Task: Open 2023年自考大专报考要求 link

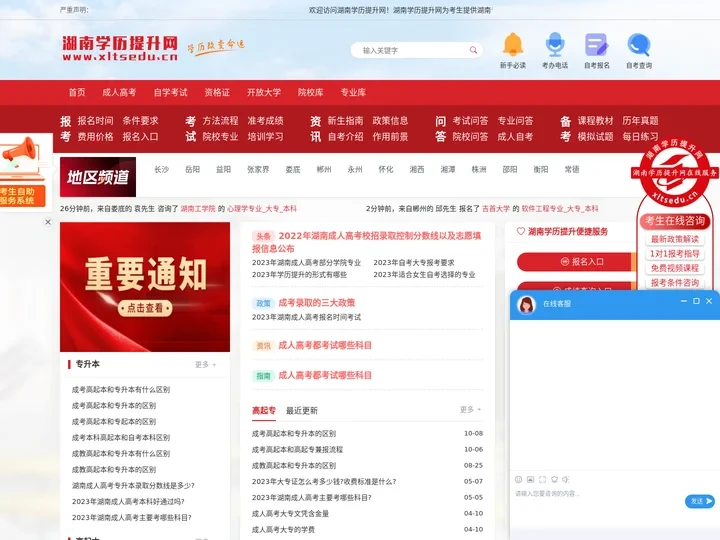Action: pyautogui.click(x=414, y=263)
